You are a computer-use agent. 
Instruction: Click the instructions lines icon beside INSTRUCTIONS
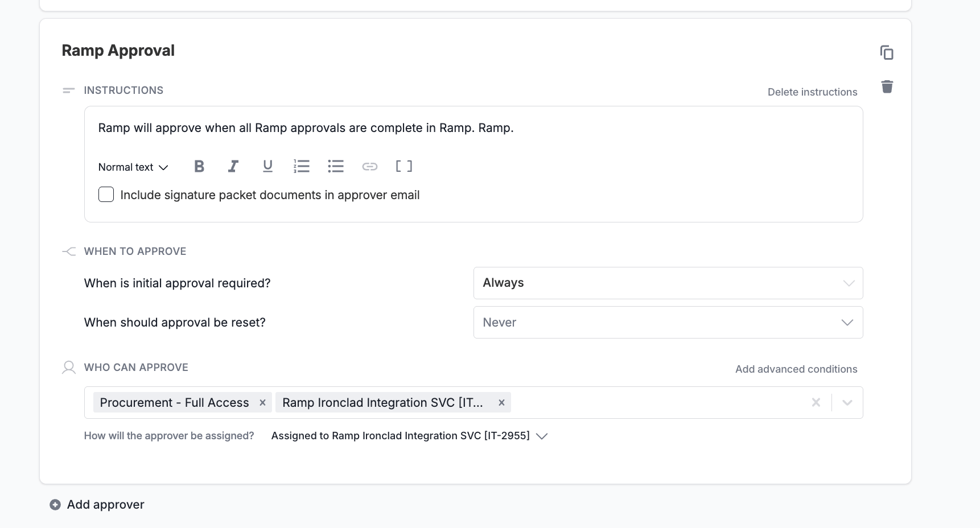point(68,90)
